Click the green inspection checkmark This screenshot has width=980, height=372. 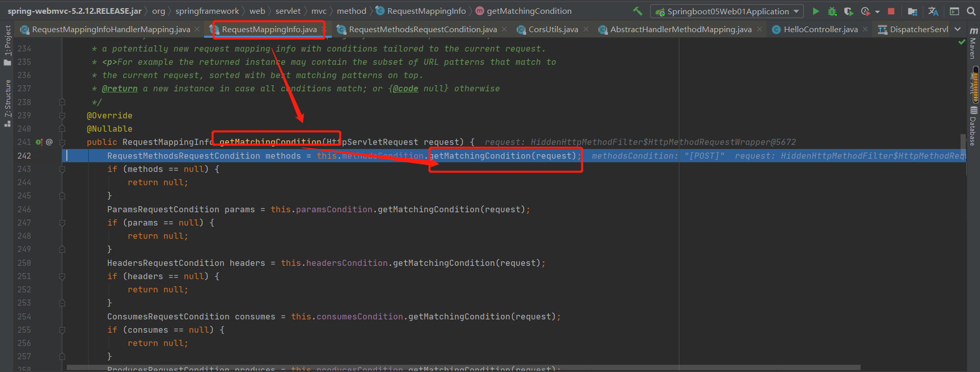coord(962,42)
